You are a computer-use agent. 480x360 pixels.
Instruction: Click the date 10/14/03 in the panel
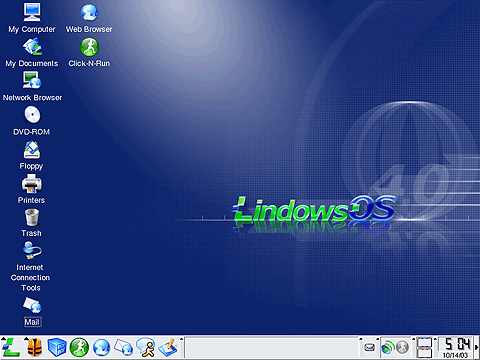(x=455, y=355)
